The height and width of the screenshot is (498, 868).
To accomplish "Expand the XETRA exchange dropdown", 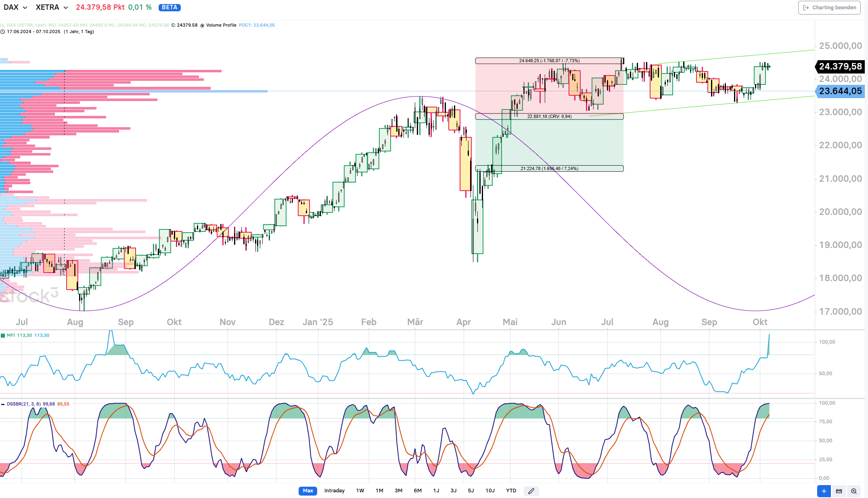I will [52, 7].
